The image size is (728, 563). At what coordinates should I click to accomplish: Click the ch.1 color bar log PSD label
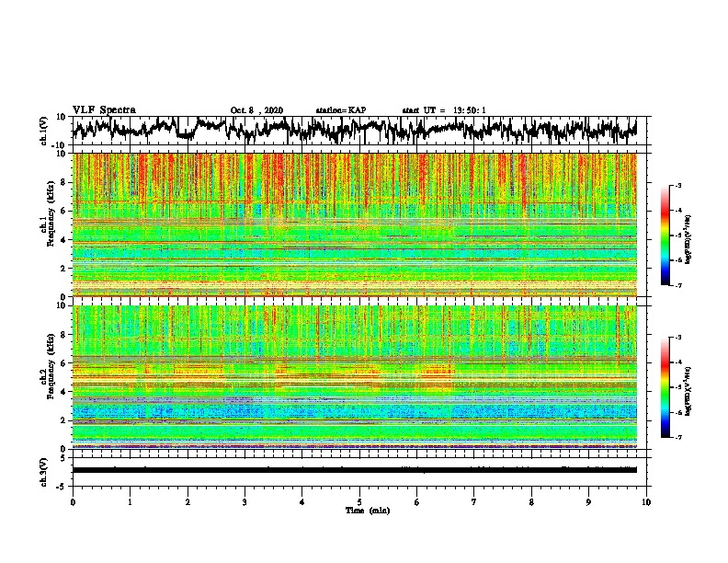pyautogui.click(x=688, y=240)
